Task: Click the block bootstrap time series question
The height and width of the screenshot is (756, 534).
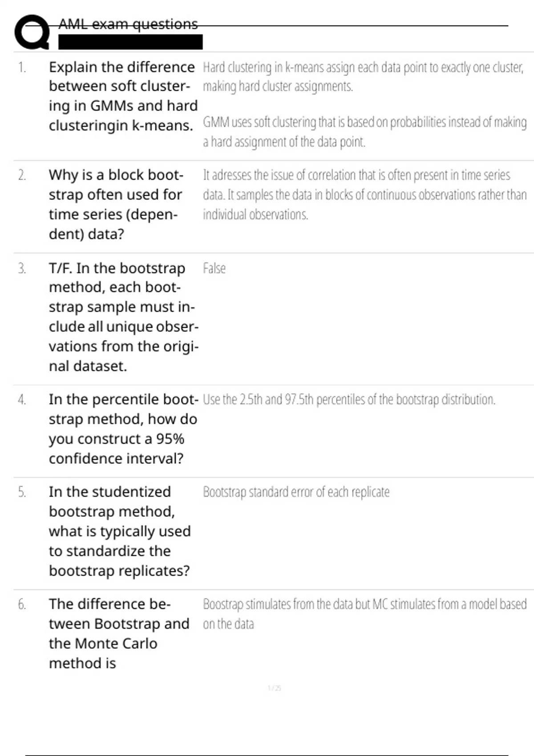Action: coord(116,204)
